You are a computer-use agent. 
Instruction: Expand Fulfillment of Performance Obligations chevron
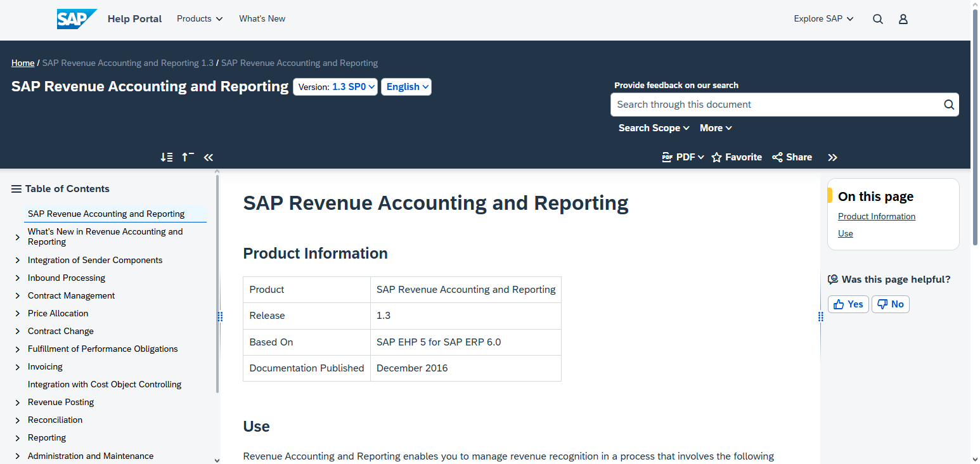pyautogui.click(x=18, y=349)
